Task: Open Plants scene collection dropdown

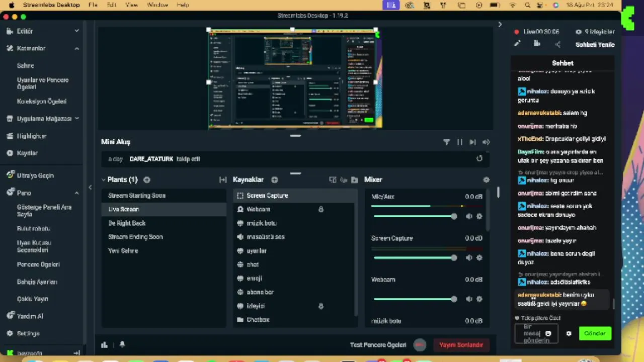Action: (x=119, y=179)
